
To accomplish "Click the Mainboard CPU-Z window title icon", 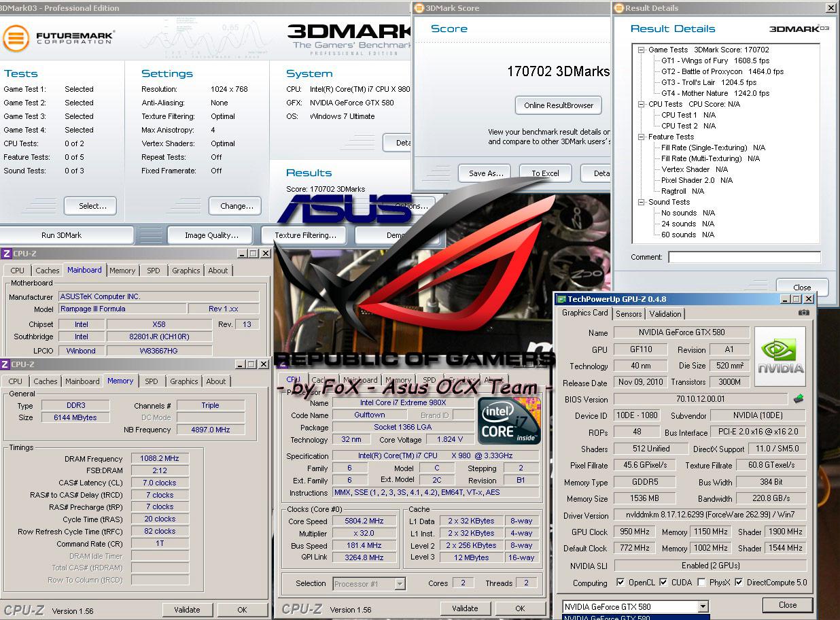I will pos(5,254).
